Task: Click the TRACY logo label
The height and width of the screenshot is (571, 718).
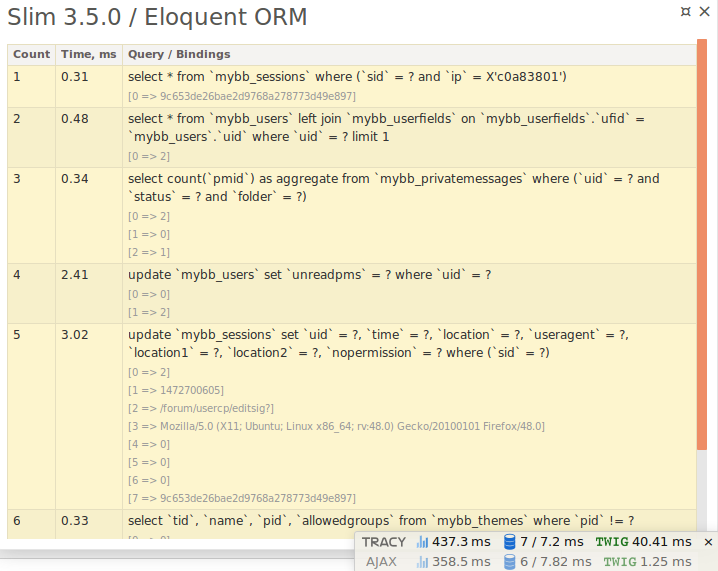Action: (x=384, y=542)
